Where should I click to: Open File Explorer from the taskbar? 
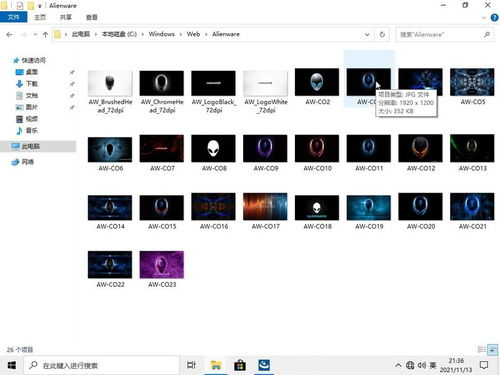pos(216,365)
